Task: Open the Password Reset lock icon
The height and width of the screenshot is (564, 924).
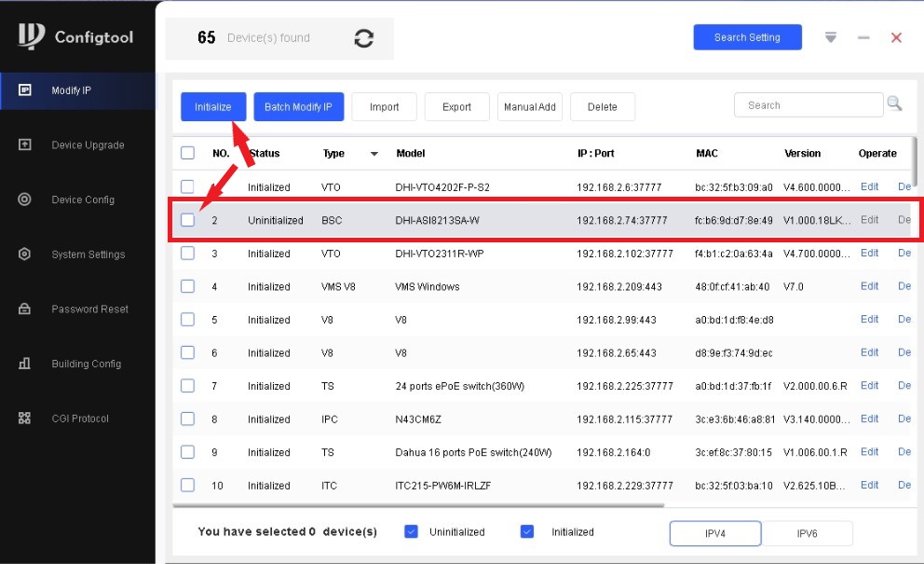Action: click(x=25, y=309)
